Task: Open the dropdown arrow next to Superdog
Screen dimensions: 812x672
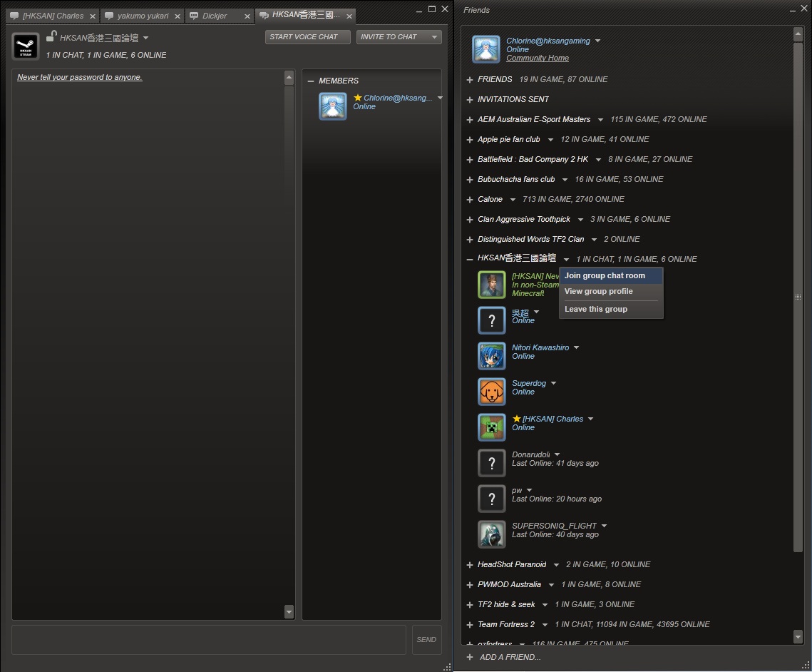Action: [554, 383]
